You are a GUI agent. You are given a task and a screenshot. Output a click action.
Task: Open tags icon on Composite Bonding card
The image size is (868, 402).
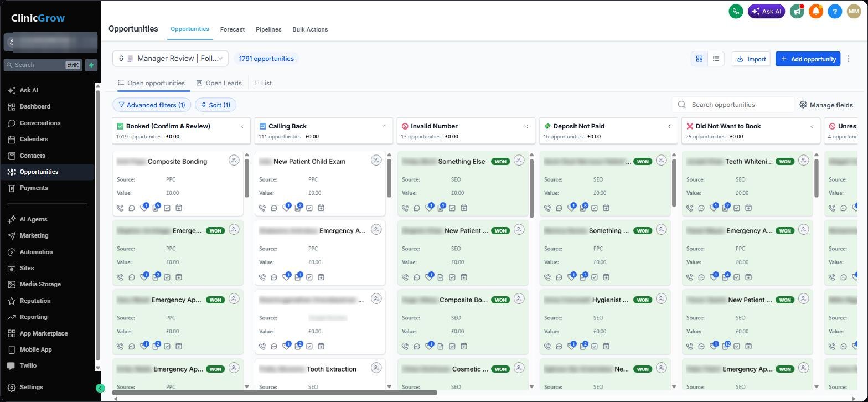(x=144, y=208)
